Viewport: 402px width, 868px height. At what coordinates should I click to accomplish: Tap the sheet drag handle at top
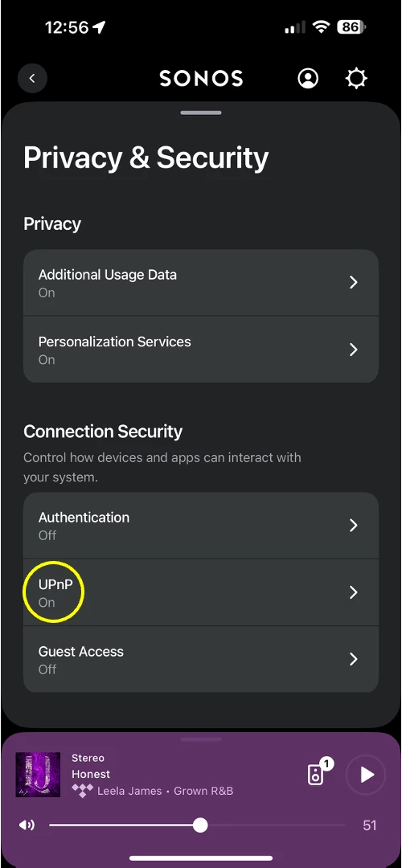[x=201, y=113]
